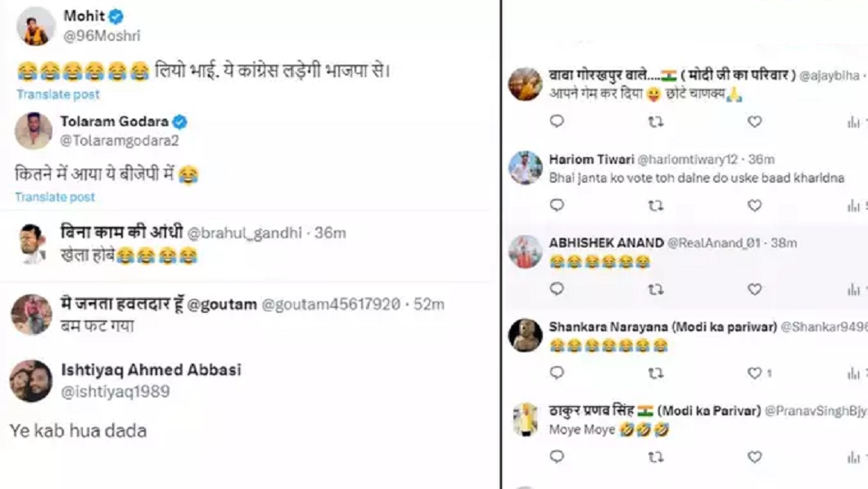The image size is (868, 489).
Task: Reply to Hariom Tiwari's tweet
Action: click(x=557, y=206)
